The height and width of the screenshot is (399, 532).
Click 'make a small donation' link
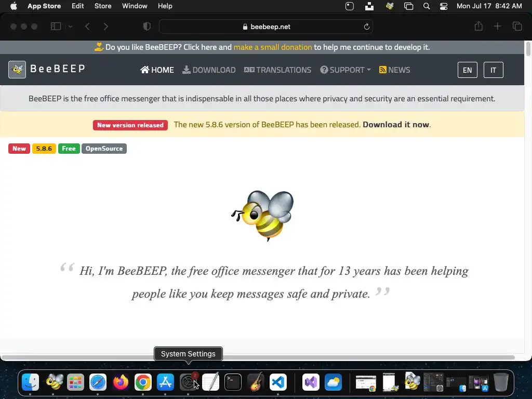[272, 47]
